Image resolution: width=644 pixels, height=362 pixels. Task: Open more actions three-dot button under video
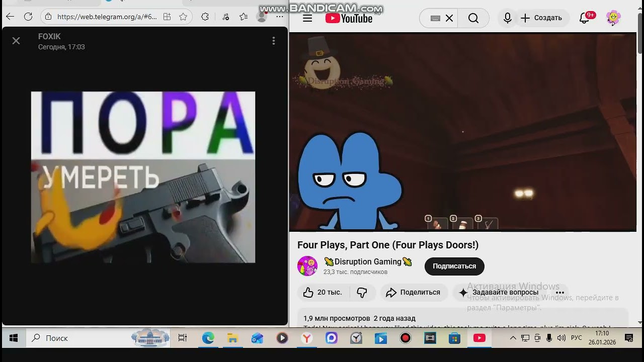click(x=560, y=293)
